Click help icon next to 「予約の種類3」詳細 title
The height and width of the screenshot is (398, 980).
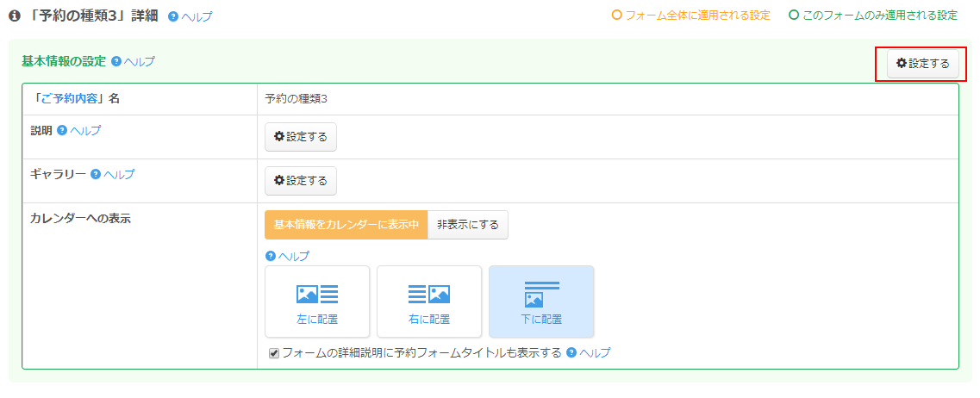[173, 16]
